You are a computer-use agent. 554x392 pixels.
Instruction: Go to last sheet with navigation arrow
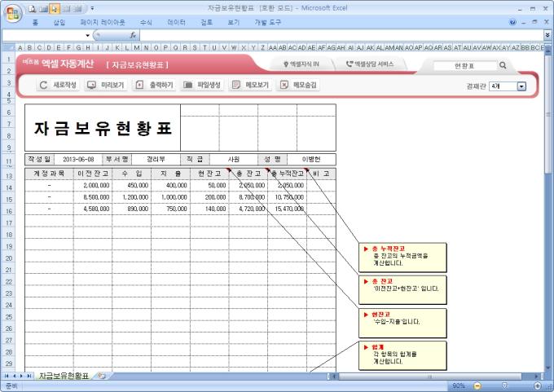coord(29,376)
